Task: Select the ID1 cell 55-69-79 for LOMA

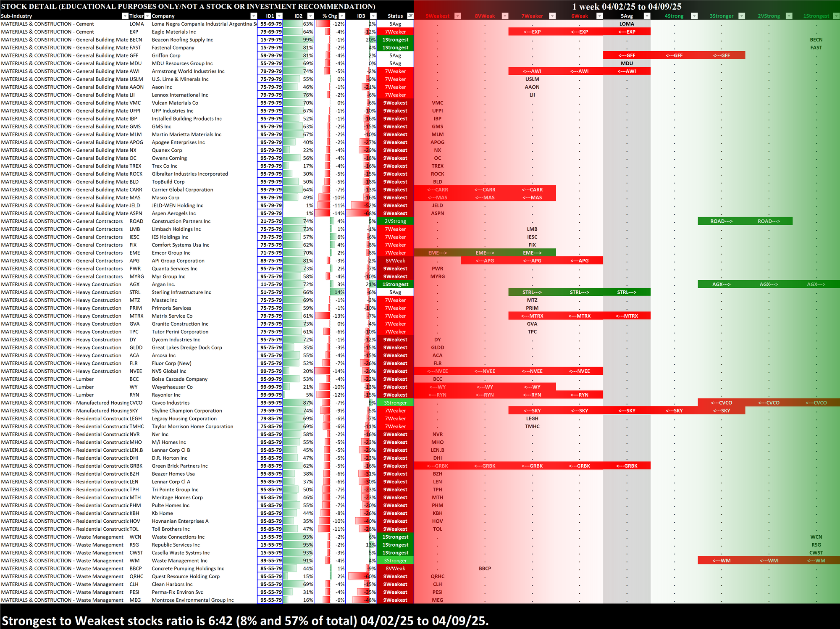Action: (270, 24)
